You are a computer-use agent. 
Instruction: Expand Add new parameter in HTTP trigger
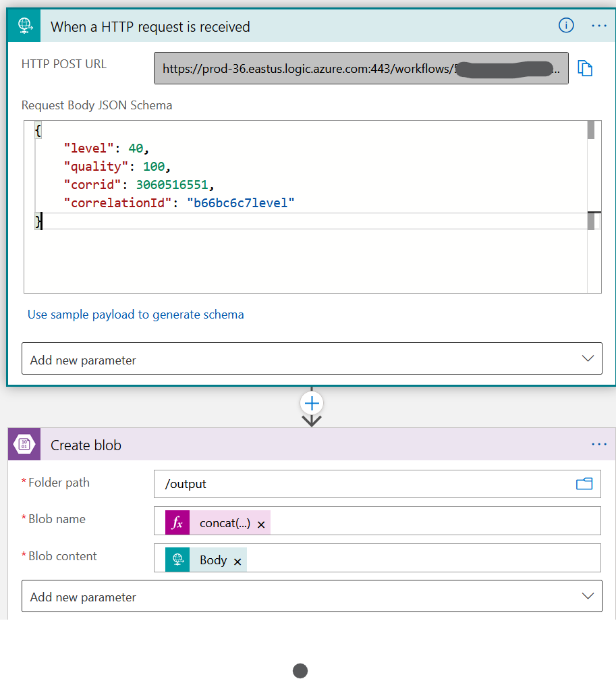312,358
